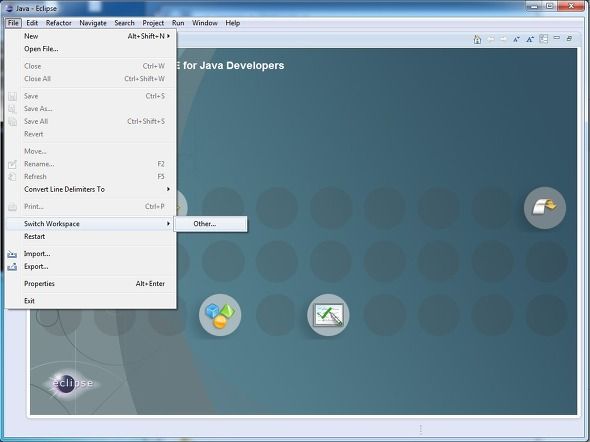Open the Tutorials checklist icon
This screenshot has width=590, height=442.
click(x=328, y=314)
